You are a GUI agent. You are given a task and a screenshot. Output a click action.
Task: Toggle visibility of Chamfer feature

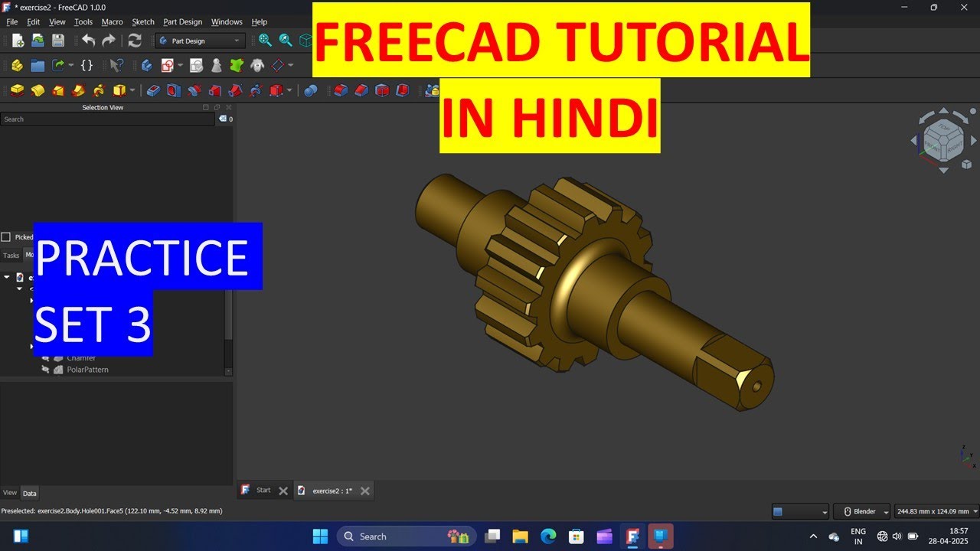pos(46,358)
